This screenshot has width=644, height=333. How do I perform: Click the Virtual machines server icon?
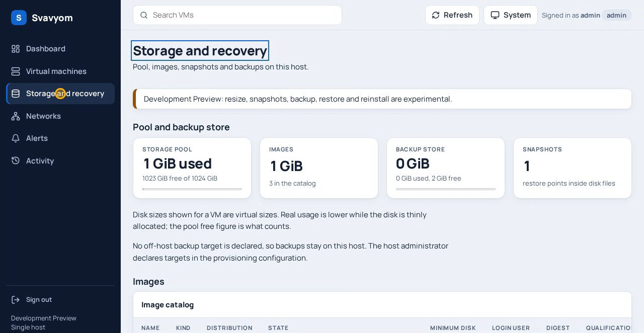pos(16,71)
